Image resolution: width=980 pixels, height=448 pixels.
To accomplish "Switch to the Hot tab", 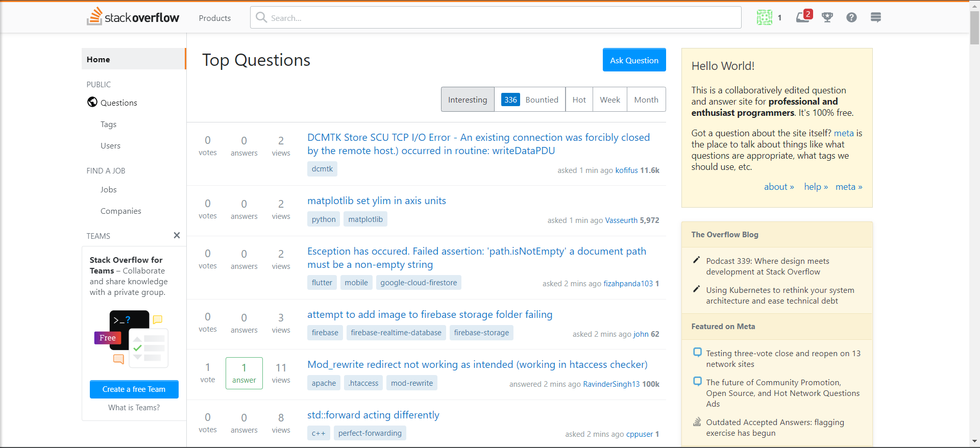I will pos(579,99).
